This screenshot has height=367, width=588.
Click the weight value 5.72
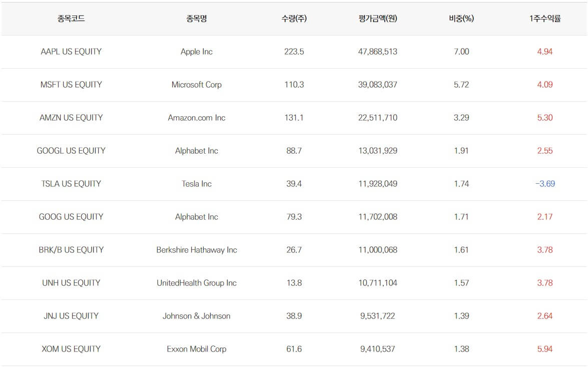[x=461, y=85]
